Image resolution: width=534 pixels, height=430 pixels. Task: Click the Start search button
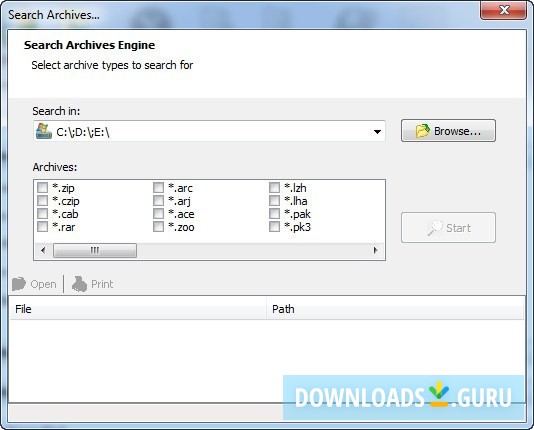tap(448, 228)
